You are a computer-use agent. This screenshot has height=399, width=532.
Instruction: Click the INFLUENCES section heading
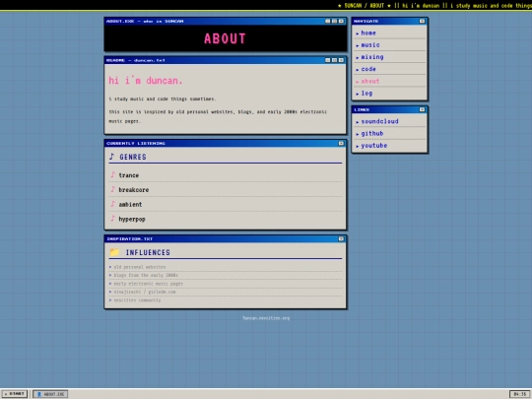[148, 252]
